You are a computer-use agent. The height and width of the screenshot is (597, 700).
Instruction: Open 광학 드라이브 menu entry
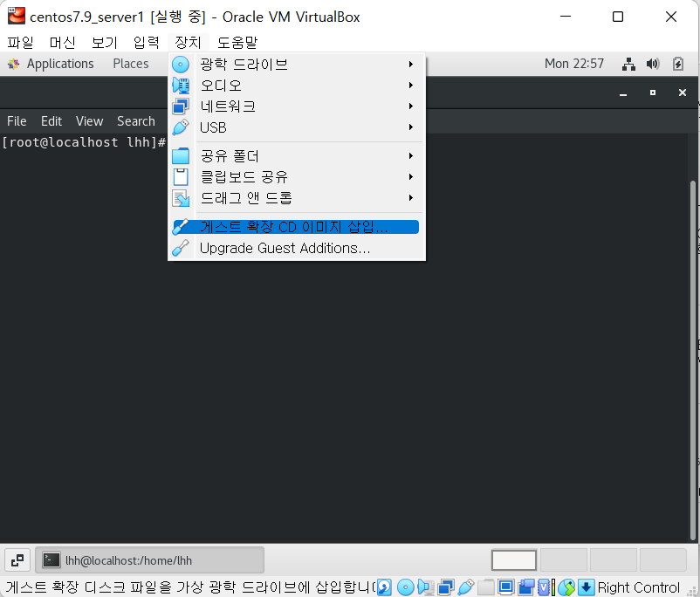(296, 65)
